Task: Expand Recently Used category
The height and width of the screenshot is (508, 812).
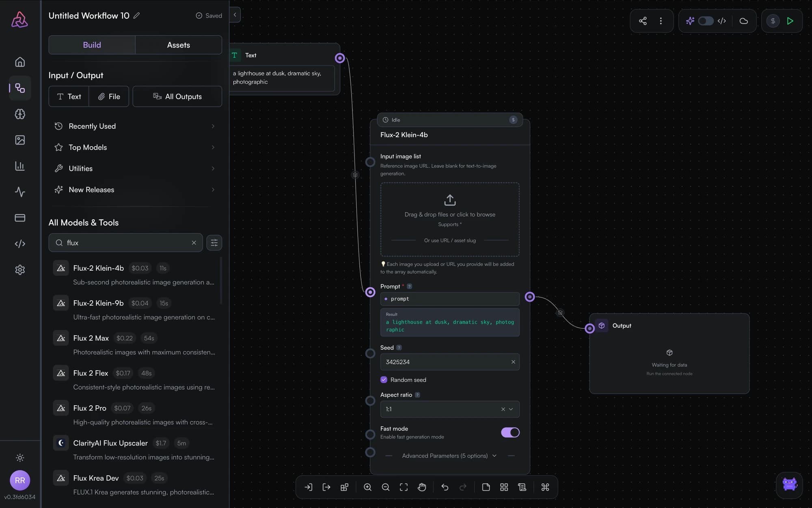Action: [135, 126]
